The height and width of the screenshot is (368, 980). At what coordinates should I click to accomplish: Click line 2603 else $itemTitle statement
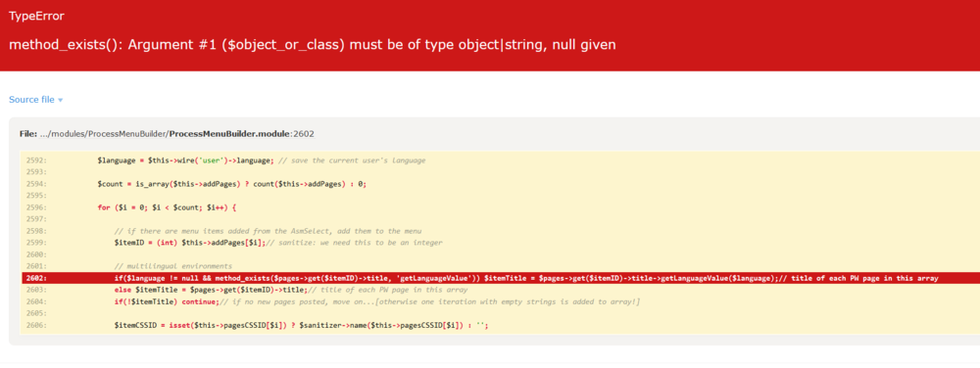click(x=291, y=290)
